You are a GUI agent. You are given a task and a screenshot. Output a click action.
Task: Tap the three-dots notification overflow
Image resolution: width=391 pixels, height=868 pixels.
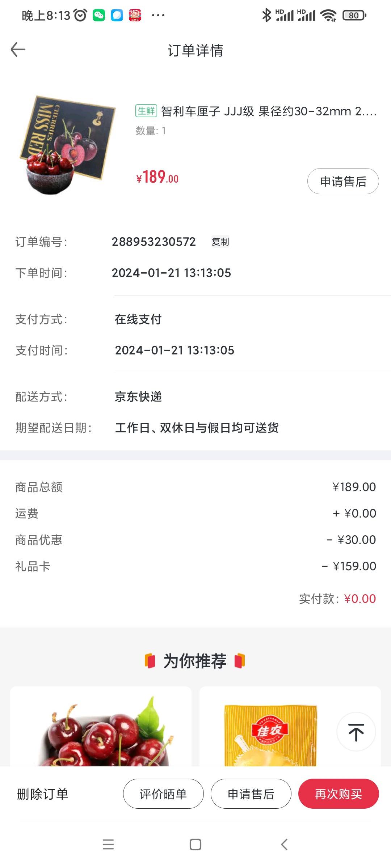[x=158, y=15]
